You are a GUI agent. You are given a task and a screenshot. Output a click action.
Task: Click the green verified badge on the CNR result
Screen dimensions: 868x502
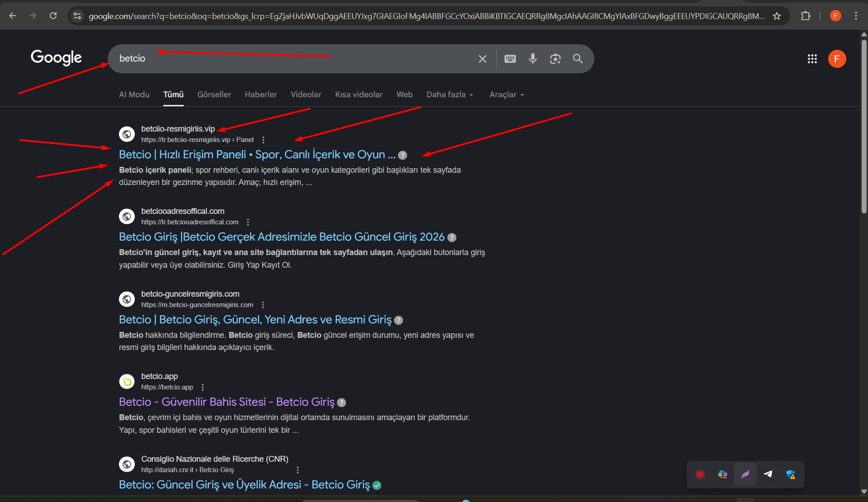(x=377, y=485)
